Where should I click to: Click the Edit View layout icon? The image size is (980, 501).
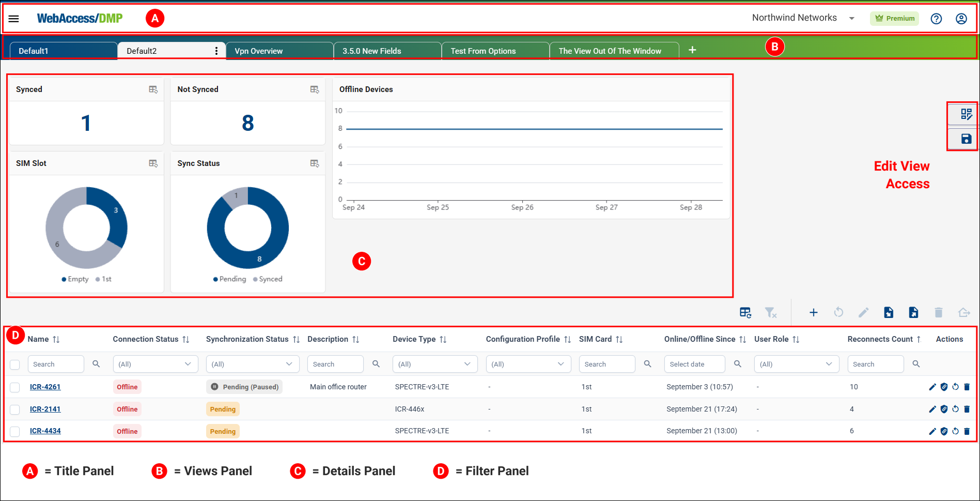pos(966,114)
